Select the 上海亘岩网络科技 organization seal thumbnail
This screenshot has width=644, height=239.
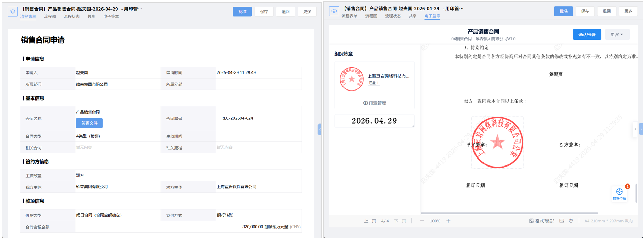352,79
